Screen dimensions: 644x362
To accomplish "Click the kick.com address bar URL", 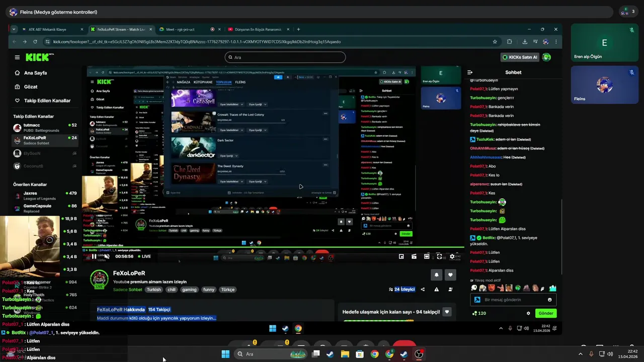I will click(196, 42).
